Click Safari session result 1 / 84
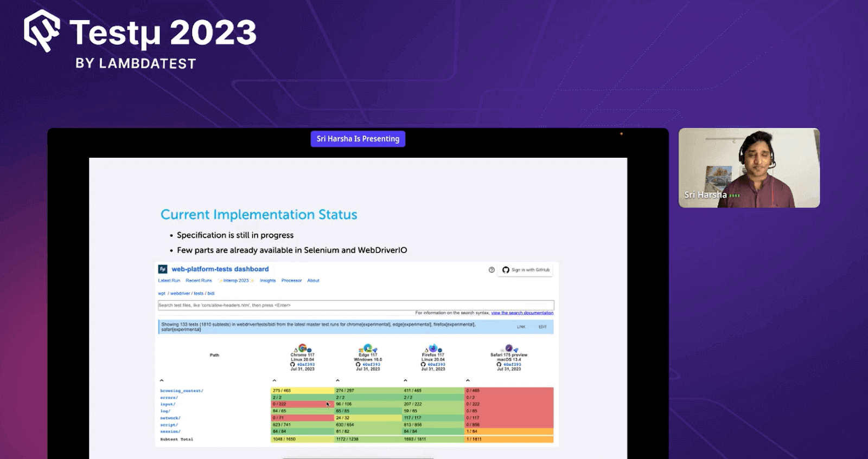The image size is (868, 459). [x=509, y=432]
